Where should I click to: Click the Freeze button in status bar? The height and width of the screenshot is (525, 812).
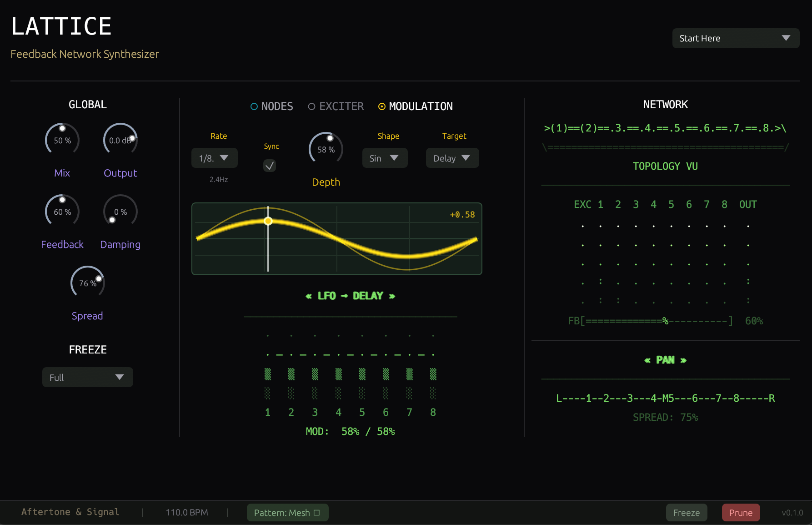tap(686, 512)
